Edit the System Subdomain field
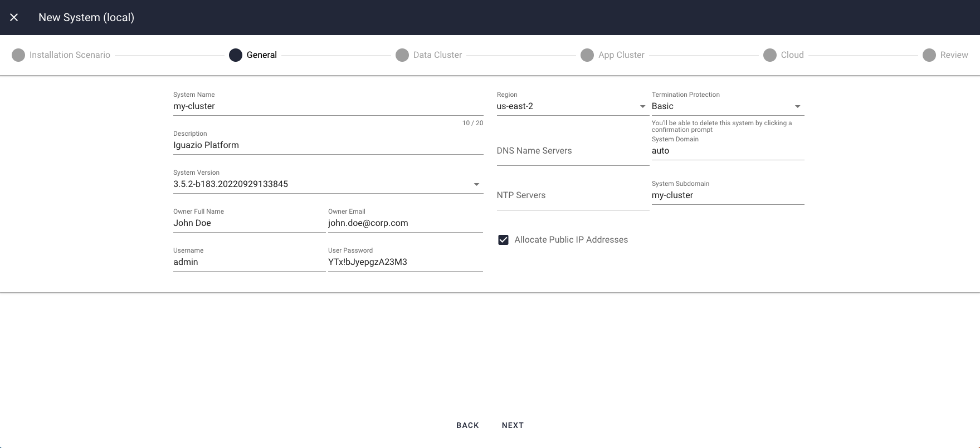The width and height of the screenshot is (980, 448). [727, 195]
